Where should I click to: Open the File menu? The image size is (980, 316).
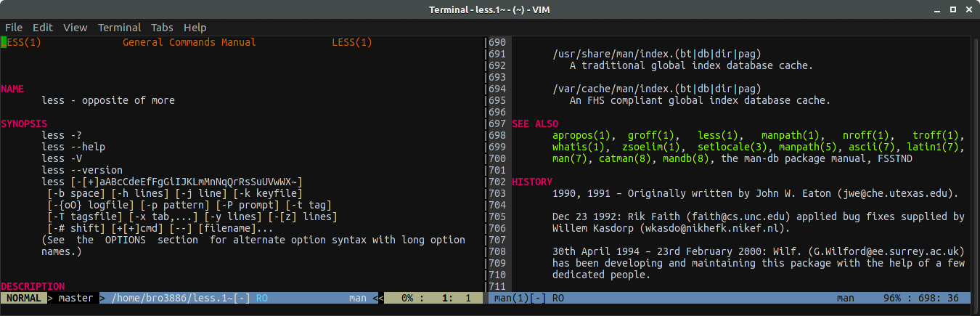click(x=13, y=28)
